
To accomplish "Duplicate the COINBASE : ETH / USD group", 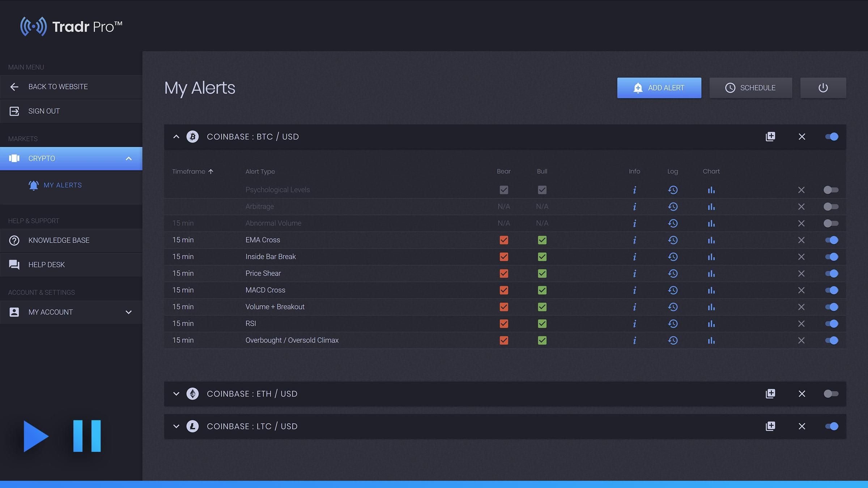I will coord(770,394).
